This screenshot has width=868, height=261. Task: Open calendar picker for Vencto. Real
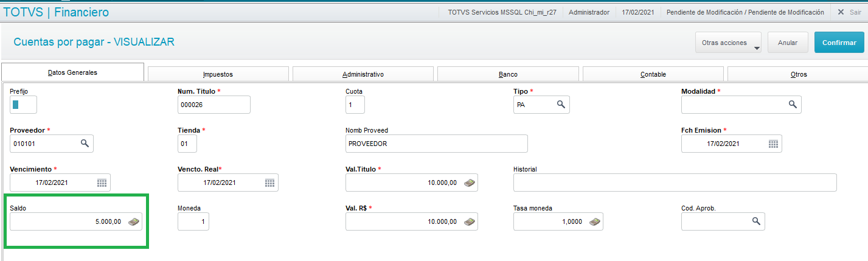pyautogui.click(x=269, y=183)
